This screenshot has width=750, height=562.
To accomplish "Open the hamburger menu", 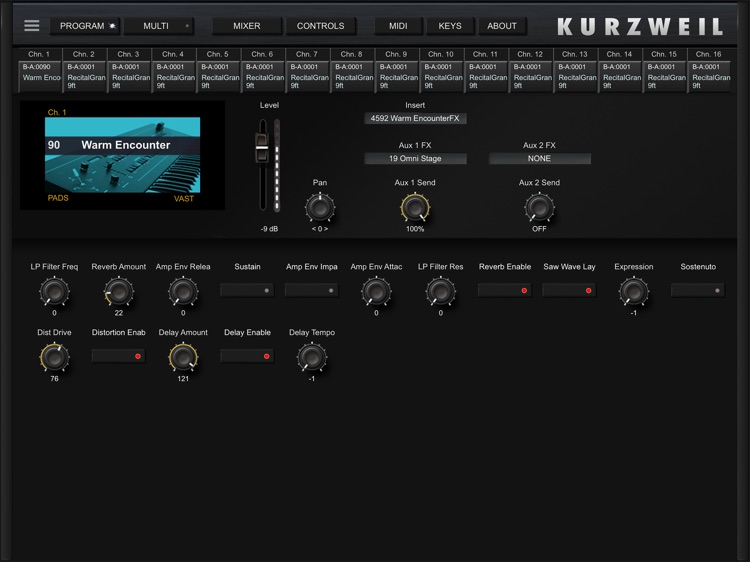I will tap(32, 25).
